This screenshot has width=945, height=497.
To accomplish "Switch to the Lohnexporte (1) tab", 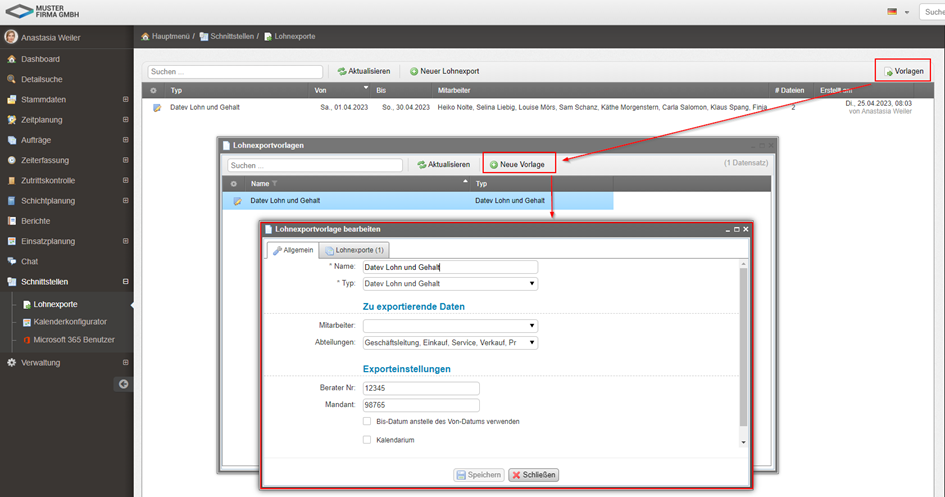I will 355,250.
